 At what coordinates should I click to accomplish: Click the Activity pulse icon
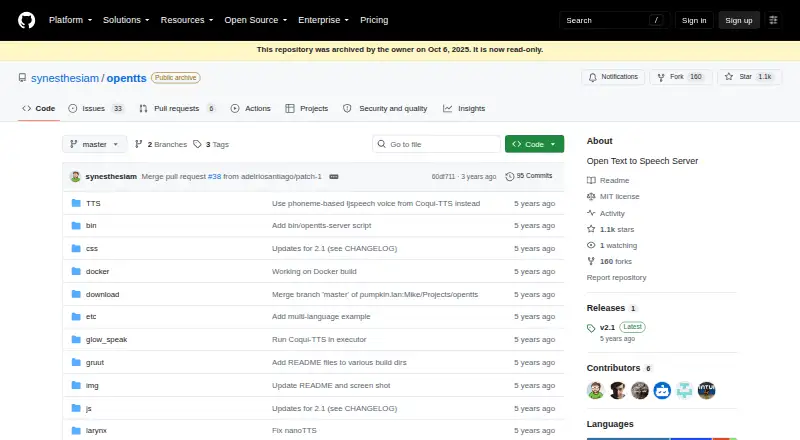[591, 213]
